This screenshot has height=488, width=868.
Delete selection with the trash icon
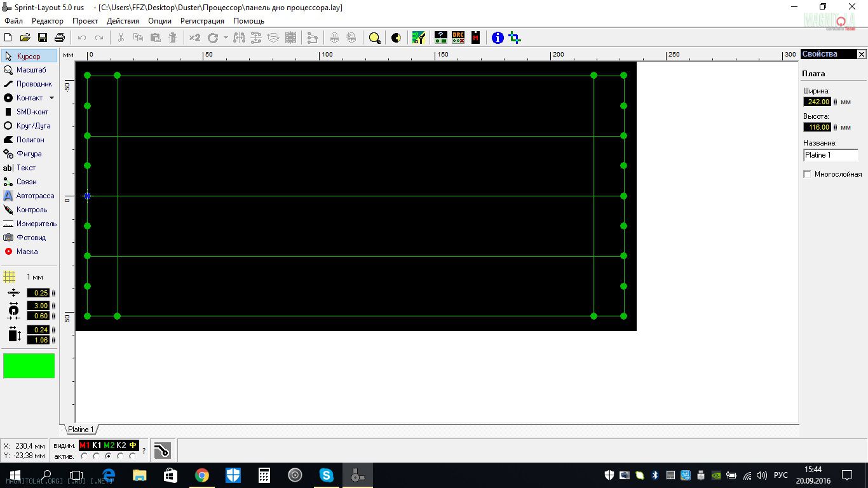(172, 38)
